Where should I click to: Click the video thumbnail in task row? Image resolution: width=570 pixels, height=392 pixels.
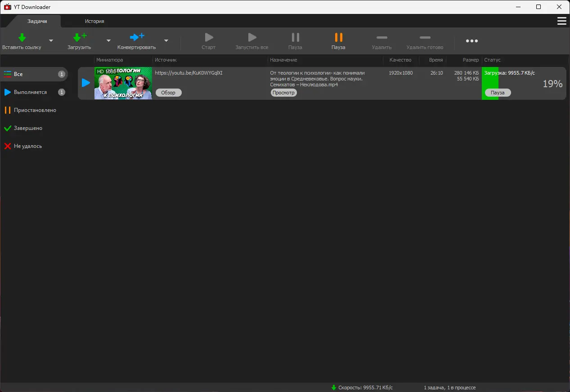point(123,83)
